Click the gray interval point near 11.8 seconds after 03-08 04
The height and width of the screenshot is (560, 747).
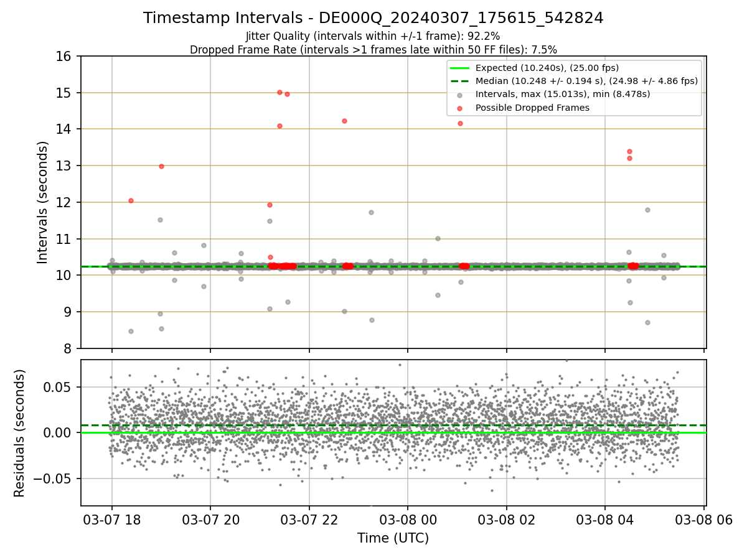[x=647, y=210]
